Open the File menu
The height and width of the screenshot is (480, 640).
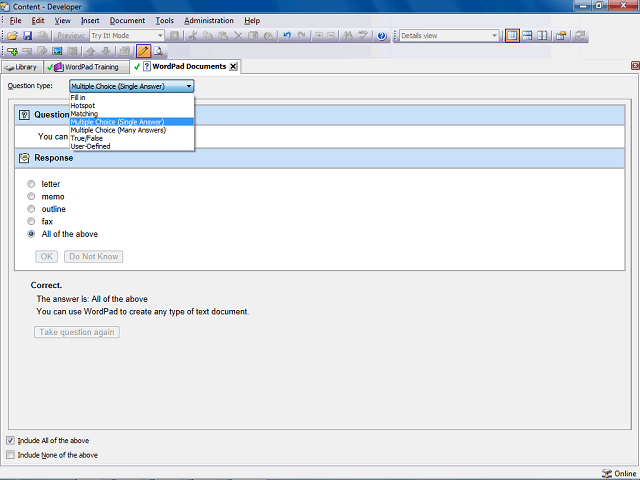pos(15,20)
